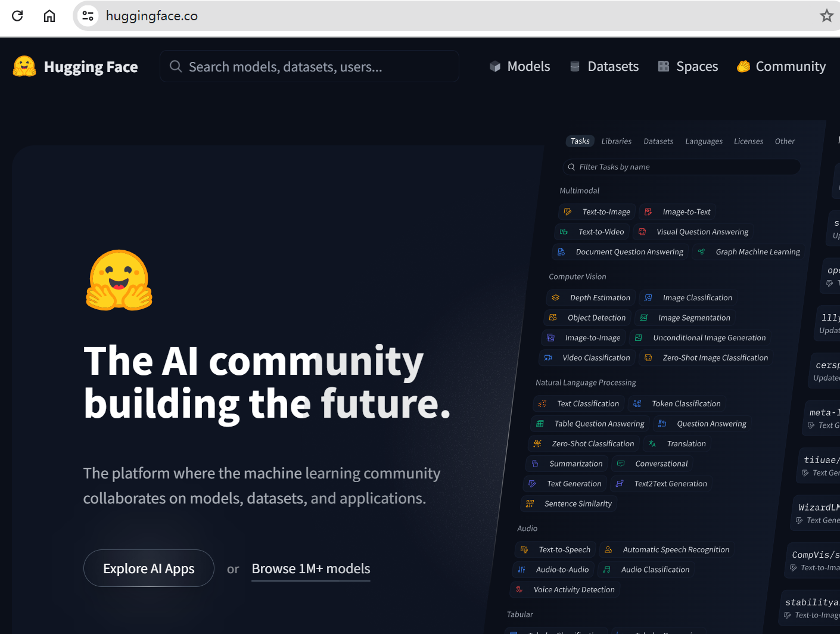Select the Unconditional Image Generation tag
Screen dimensions: 840x634
click(x=701, y=338)
